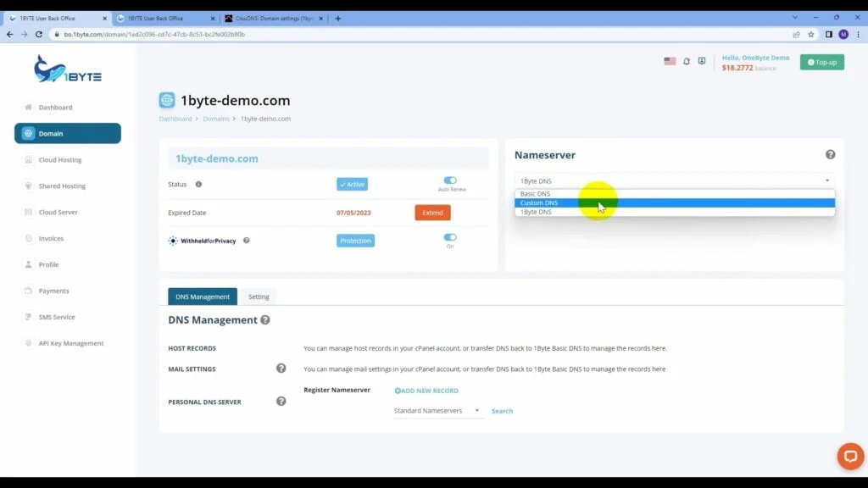Viewport: 868px width, 488px height.
Task: Open API Key Management
Action: 71,344
